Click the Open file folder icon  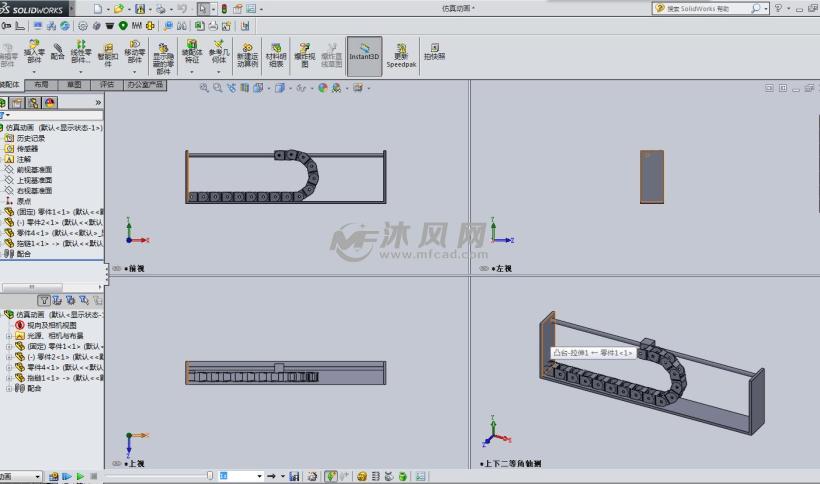pyautogui.click(x=119, y=9)
